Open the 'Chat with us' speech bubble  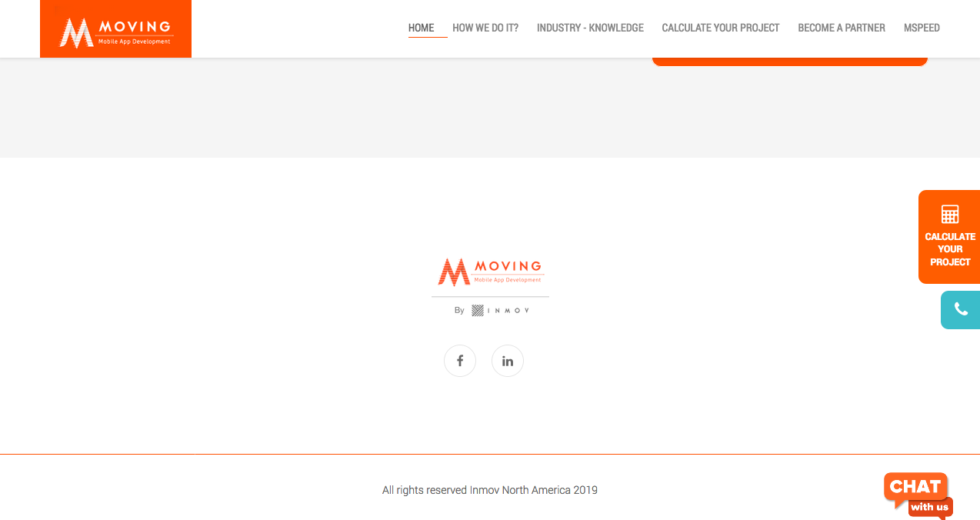[x=915, y=488]
